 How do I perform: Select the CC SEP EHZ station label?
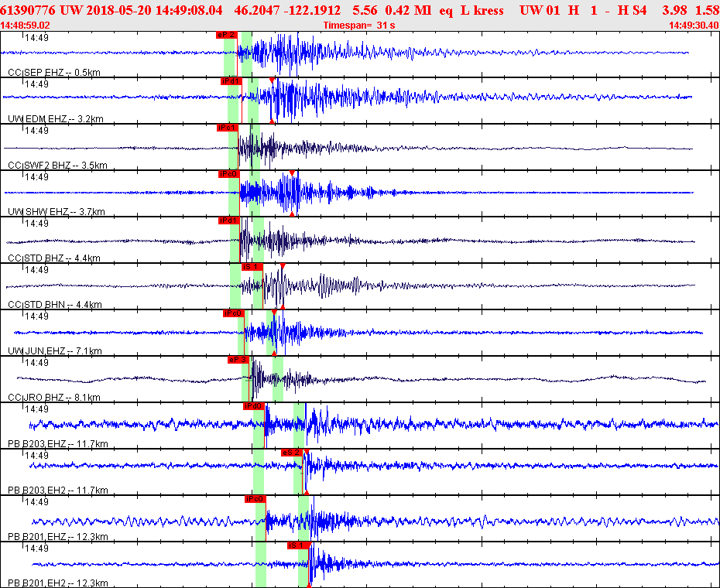point(54,73)
